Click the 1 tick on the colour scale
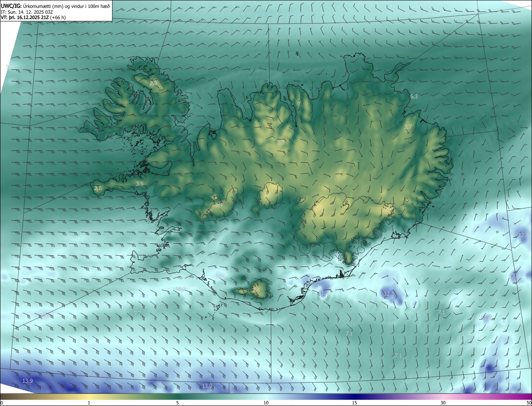 pyautogui.click(x=89, y=403)
